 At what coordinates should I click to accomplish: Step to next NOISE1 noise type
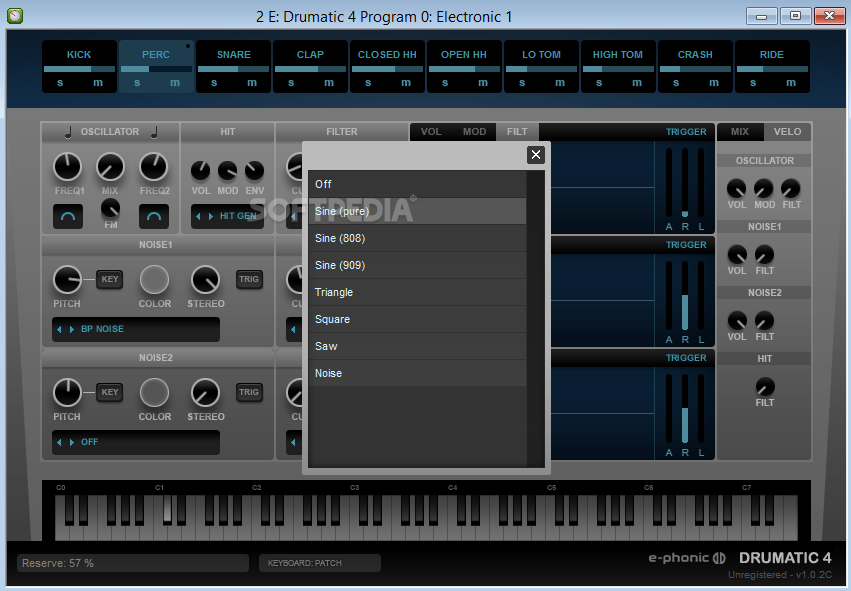72,329
